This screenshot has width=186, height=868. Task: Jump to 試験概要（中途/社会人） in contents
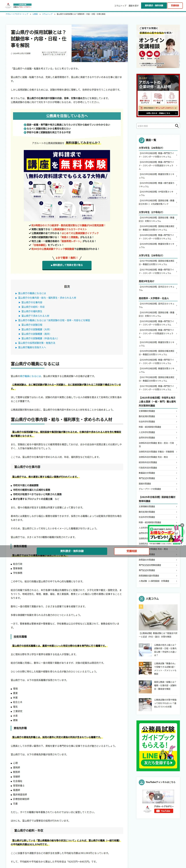40,338
